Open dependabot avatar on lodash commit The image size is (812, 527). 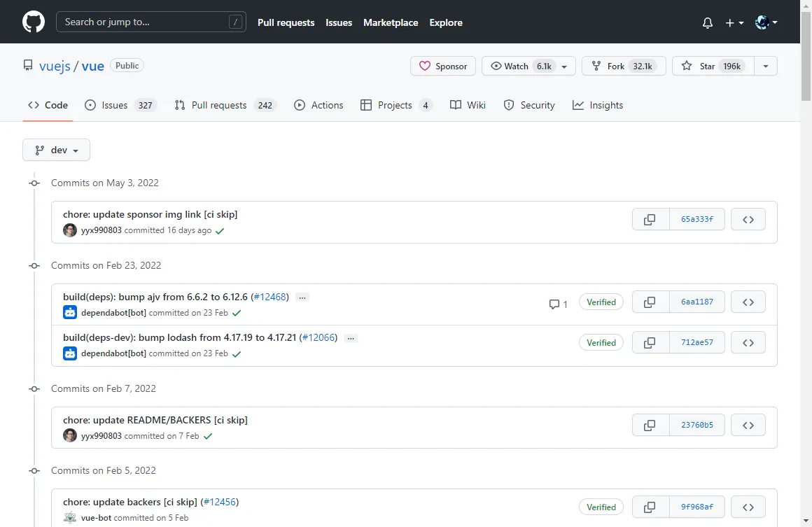point(70,353)
